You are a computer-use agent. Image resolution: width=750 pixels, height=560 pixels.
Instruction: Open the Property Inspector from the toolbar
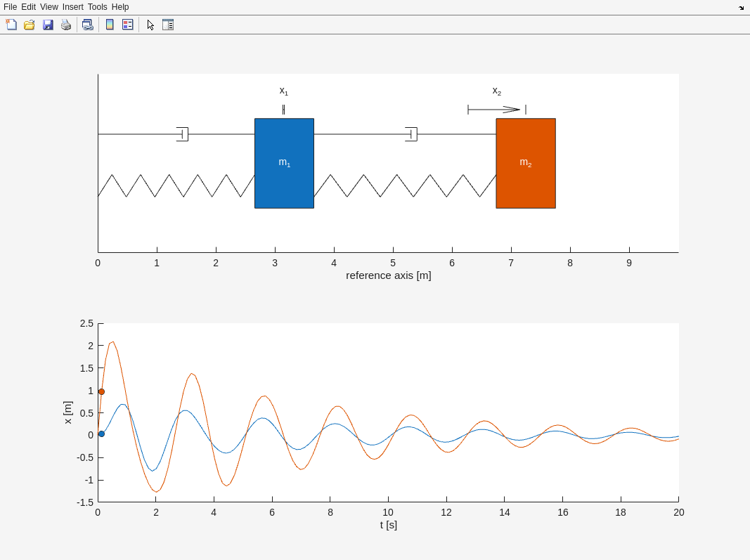tap(168, 25)
